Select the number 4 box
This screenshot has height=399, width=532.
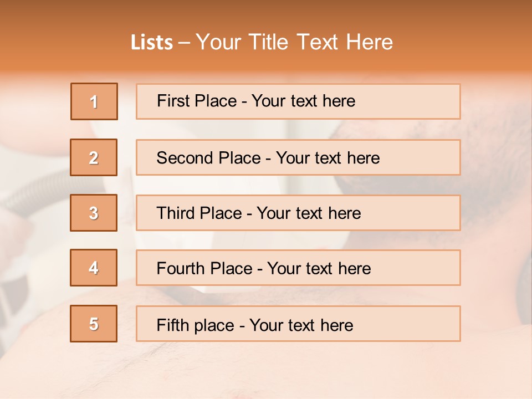click(94, 268)
